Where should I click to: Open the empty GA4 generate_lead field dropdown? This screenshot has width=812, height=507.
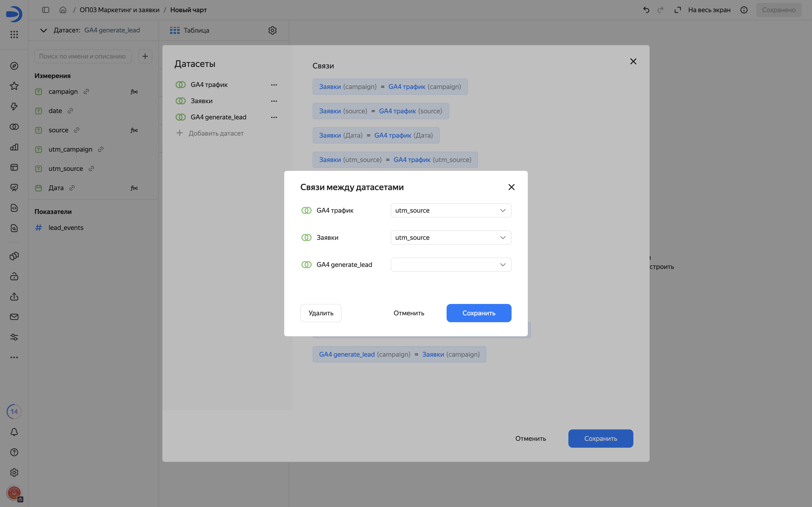451,265
